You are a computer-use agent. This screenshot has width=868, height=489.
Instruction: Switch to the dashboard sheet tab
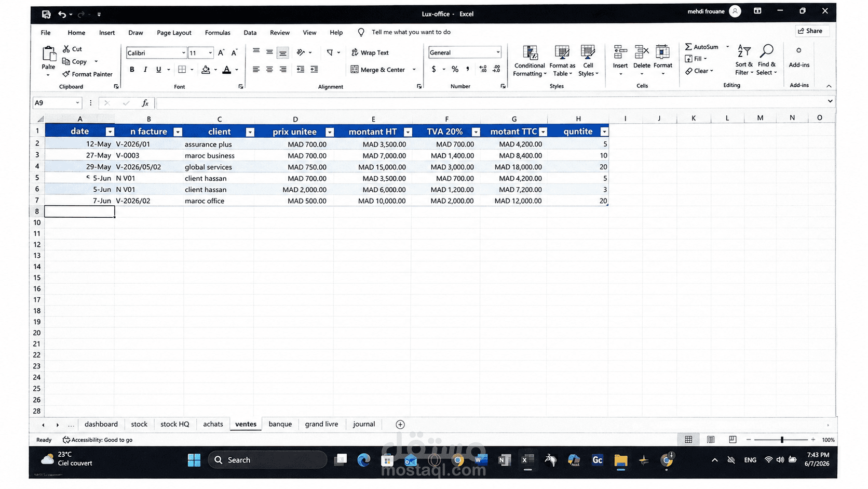click(101, 425)
